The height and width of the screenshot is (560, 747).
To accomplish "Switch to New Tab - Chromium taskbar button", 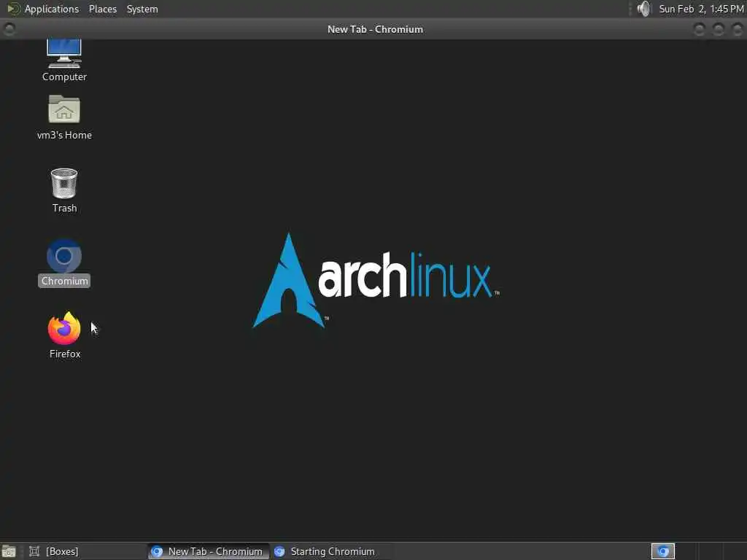I will point(208,551).
